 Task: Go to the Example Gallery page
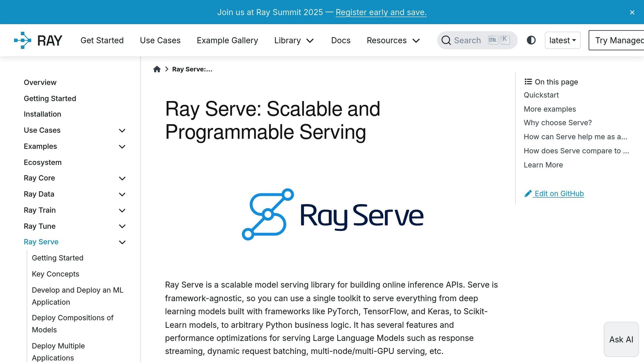pos(227,40)
